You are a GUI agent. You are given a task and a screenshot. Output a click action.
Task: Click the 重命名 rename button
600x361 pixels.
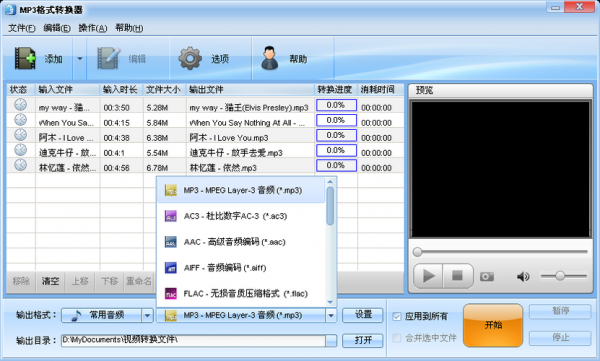pyautogui.click(x=139, y=281)
